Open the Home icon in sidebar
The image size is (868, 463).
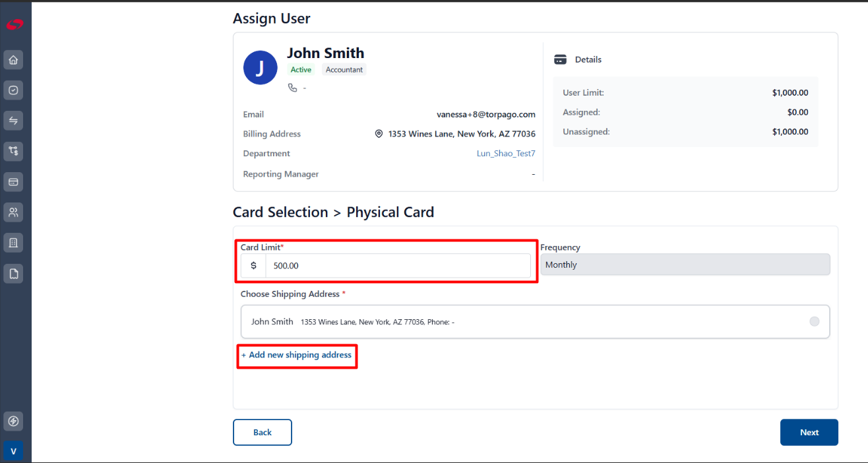13,60
